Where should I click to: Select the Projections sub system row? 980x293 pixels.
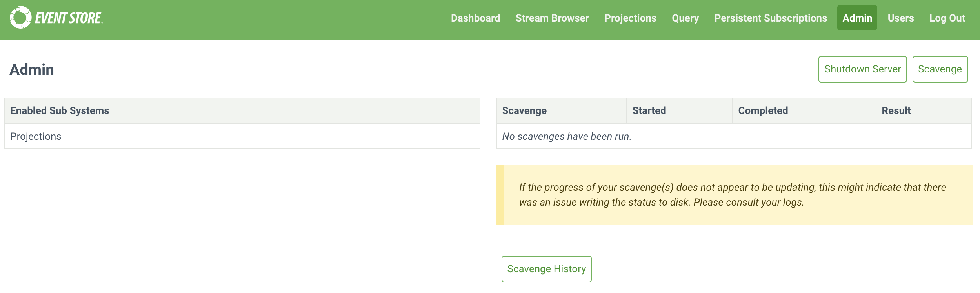(x=36, y=136)
